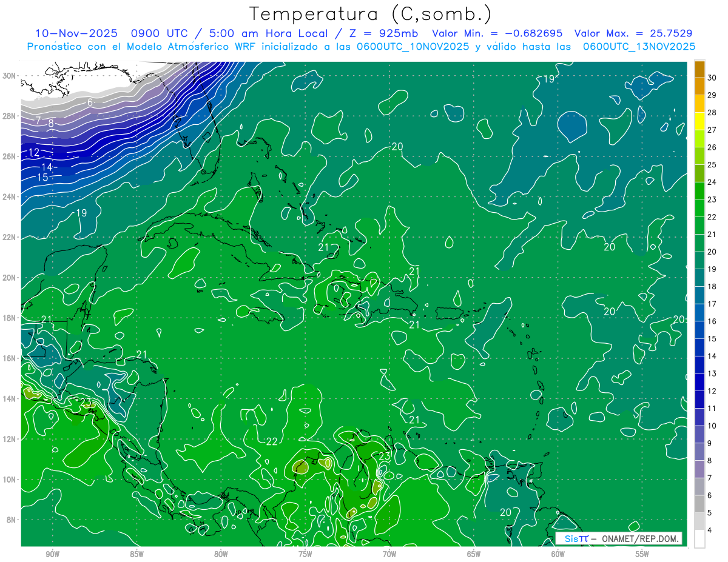Click the '22N' latitude axis label
Screen dimensions: 728x562
point(9,237)
